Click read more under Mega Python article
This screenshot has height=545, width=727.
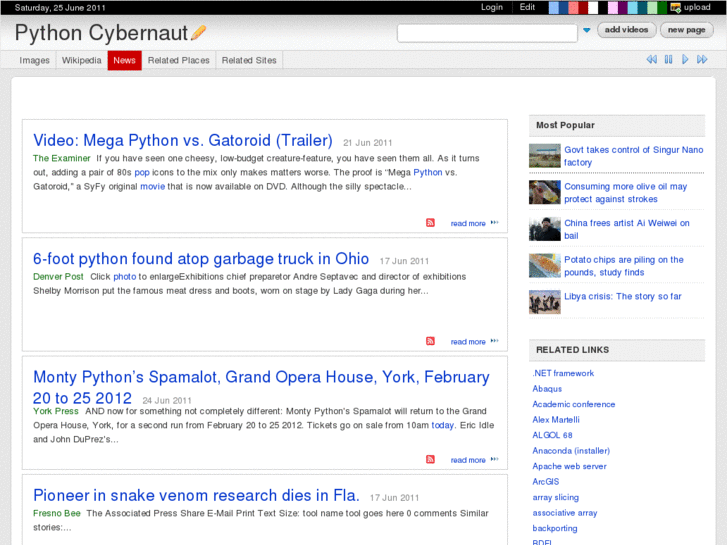coord(468,223)
